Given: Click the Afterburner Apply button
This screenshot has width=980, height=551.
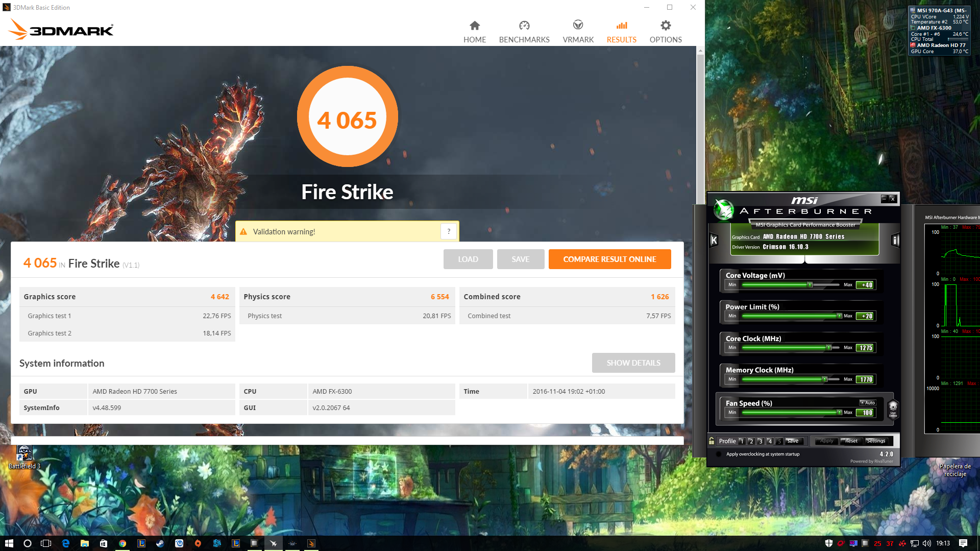Looking at the screenshot, I should (x=826, y=441).
